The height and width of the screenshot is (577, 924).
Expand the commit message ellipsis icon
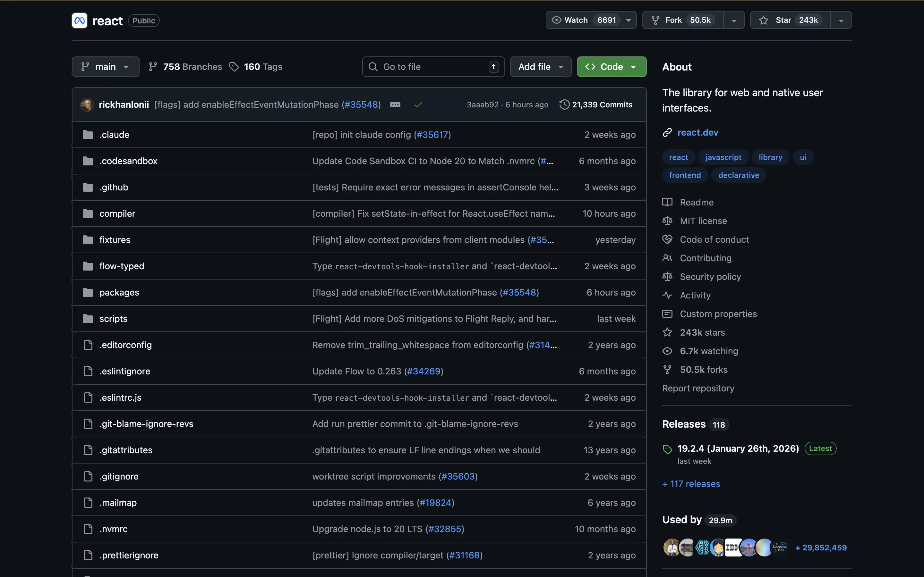(395, 105)
